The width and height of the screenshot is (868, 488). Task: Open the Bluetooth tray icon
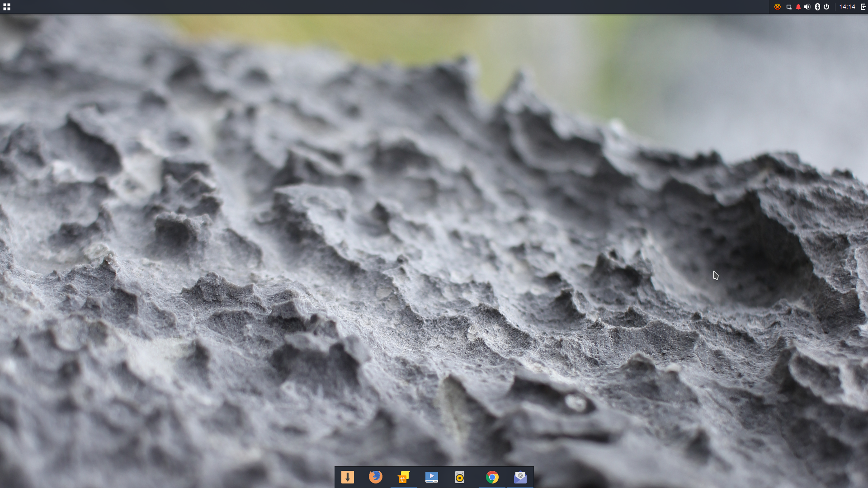817,7
